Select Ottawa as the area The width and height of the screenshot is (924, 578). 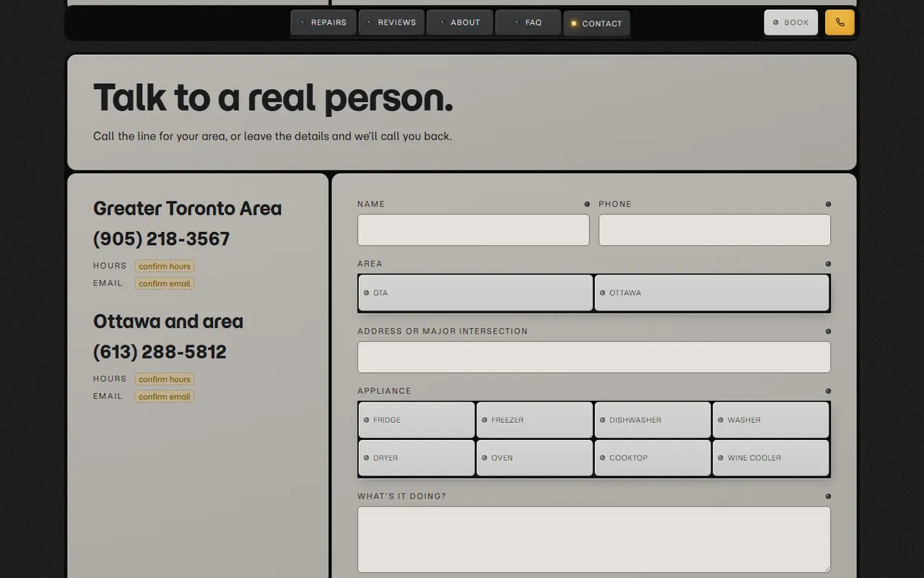[x=712, y=293]
